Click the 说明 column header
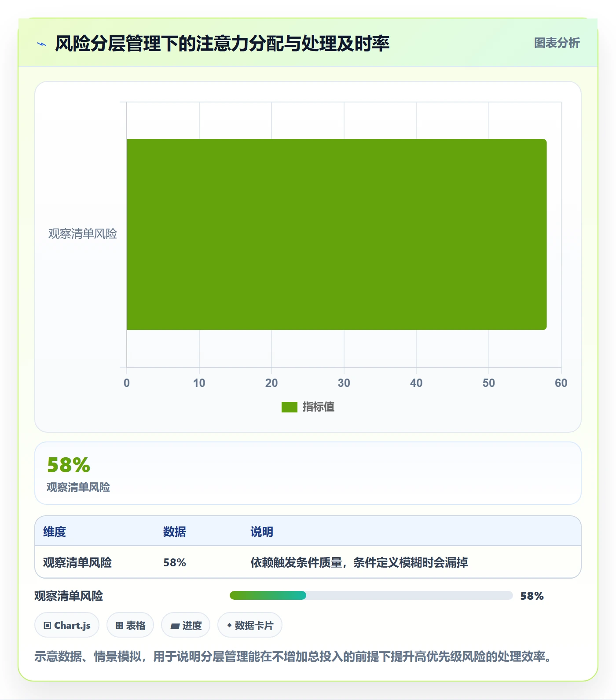Screen dimensions: 616x700 coord(262,532)
